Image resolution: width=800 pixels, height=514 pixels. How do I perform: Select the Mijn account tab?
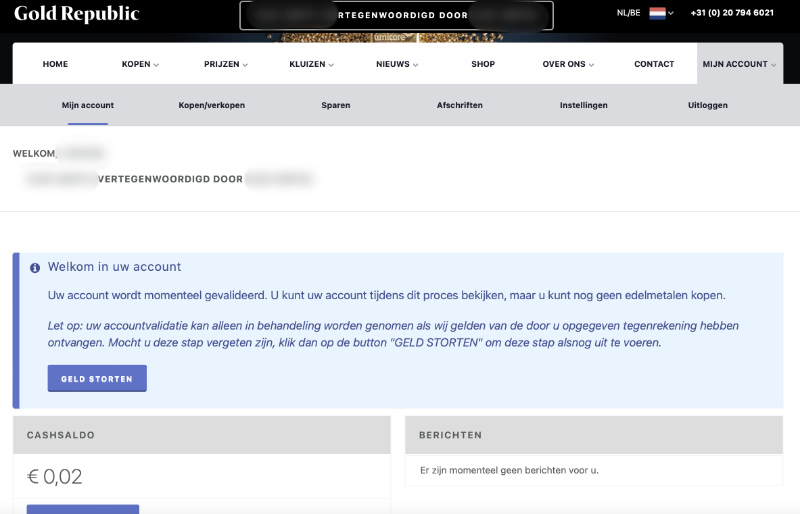[x=89, y=105]
